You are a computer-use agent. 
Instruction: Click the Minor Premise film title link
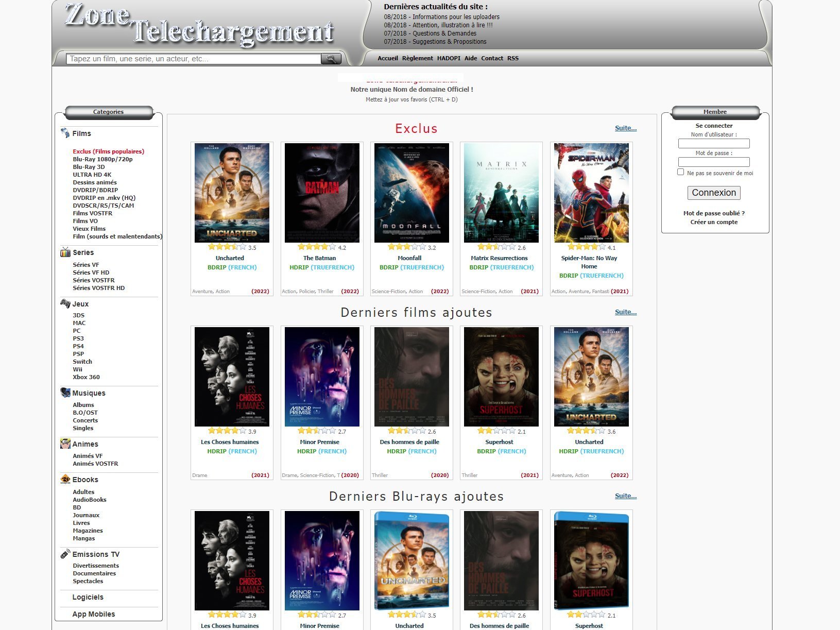point(319,442)
